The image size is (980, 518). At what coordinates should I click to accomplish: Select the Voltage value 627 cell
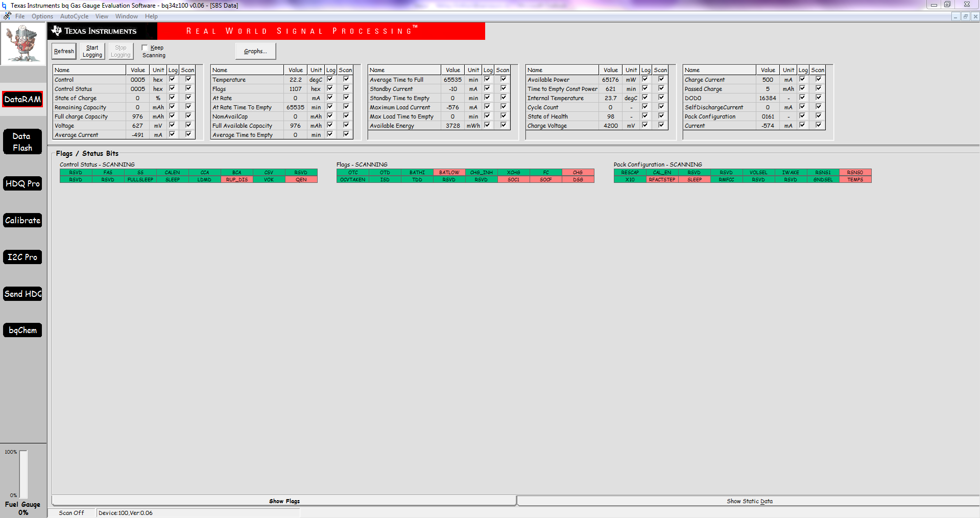point(138,126)
